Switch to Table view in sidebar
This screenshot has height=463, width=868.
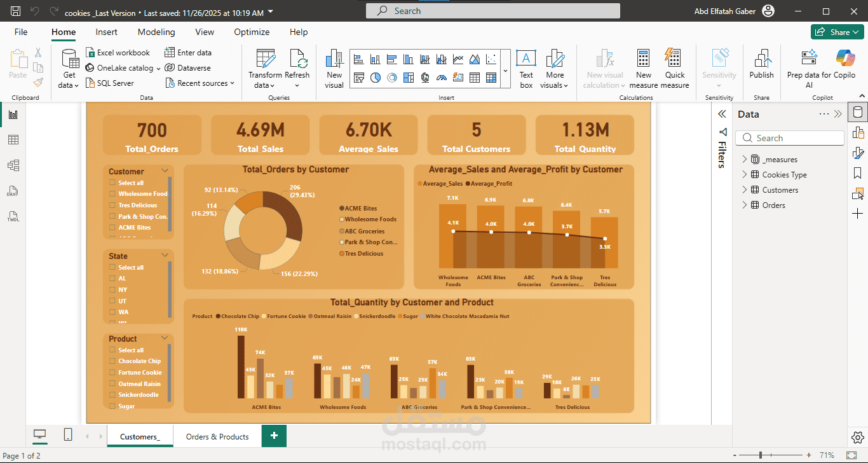click(x=13, y=140)
